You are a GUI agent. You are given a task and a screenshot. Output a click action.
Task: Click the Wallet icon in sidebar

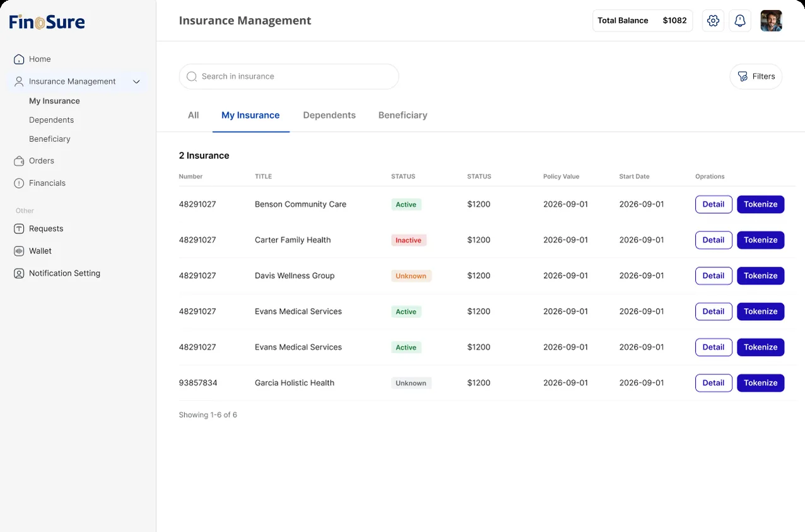point(19,251)
